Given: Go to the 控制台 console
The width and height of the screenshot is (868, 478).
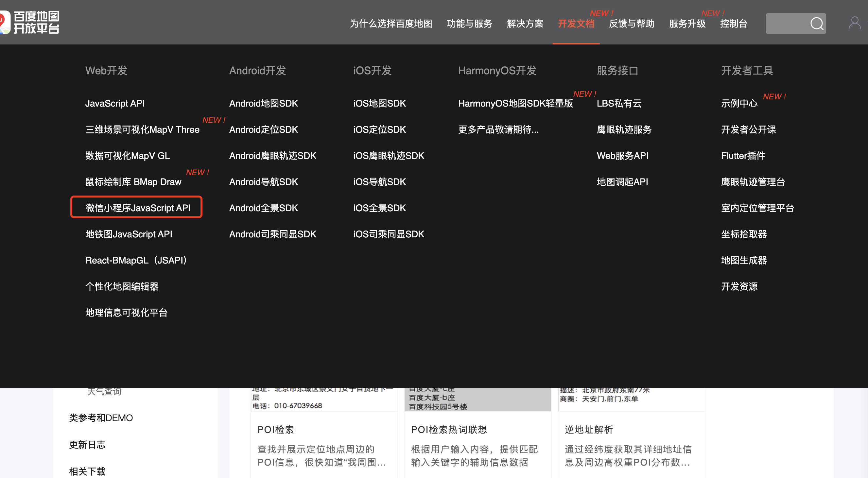Looking at the screenshot, I should [x=734, y=24].
